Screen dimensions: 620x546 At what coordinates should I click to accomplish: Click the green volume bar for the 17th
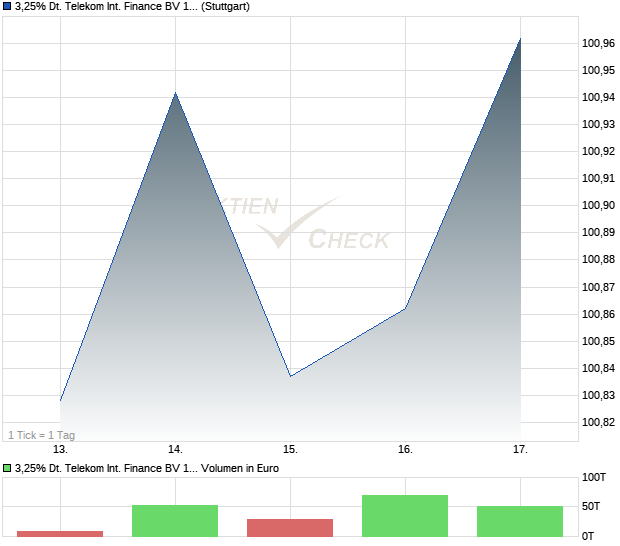pyautogui.click(x=520, y=521)
